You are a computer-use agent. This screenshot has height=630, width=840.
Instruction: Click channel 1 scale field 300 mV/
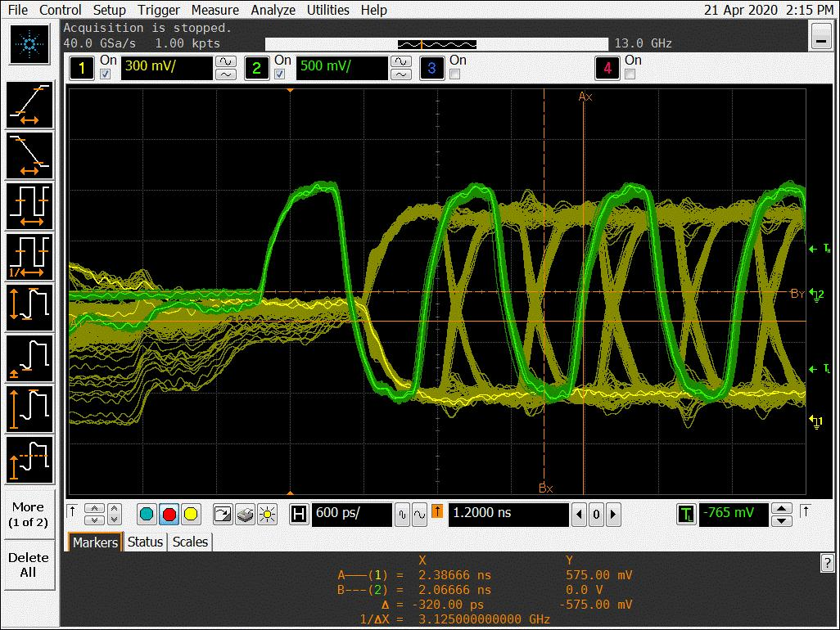[x=166, y=68]
